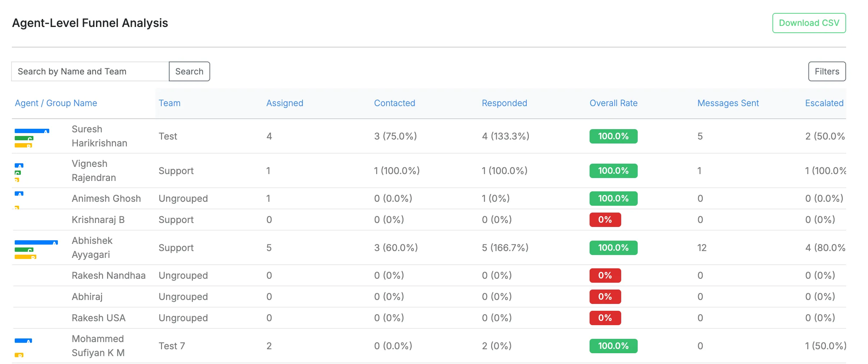Click Animesh Ghosh's mini funnel chart
868x364 pixels.
[19, 200]
